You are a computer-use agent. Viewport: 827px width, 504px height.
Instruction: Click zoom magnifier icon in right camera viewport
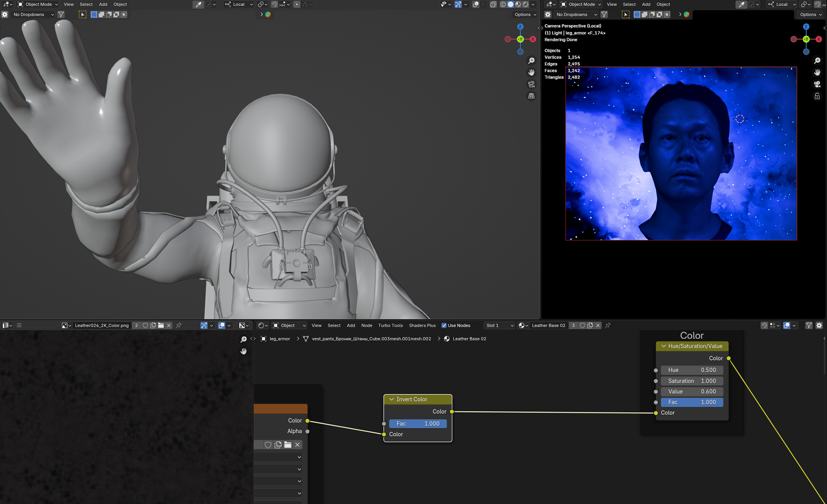point(817,61)
